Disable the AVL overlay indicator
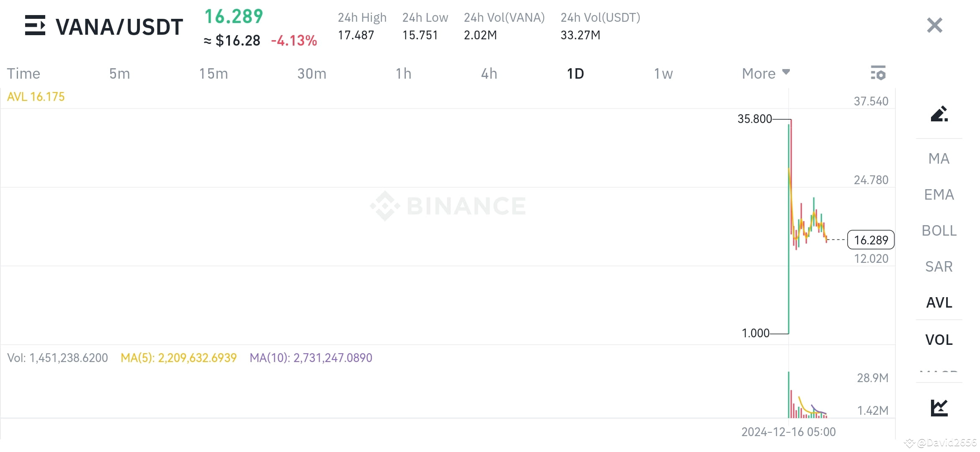This screenshot has height=452, width=980. (939, 303)
